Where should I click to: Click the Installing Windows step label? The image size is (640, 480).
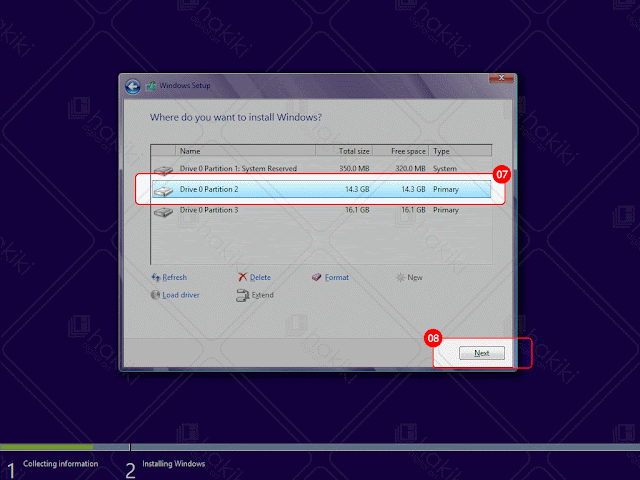173,464
